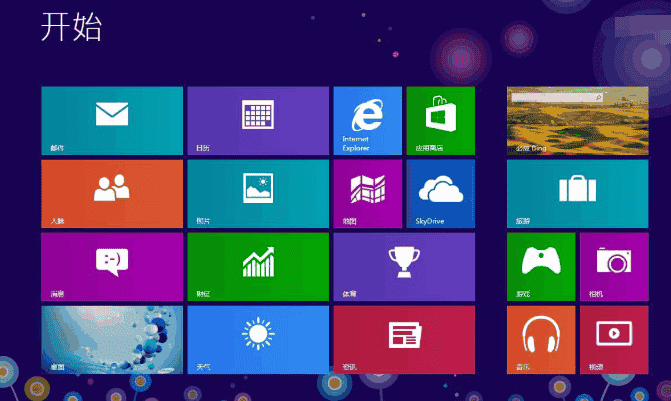Open the Weather (天气) sun tile
Image resolution: width=671 pixels, height=401 pixels.
click(258, 340)
